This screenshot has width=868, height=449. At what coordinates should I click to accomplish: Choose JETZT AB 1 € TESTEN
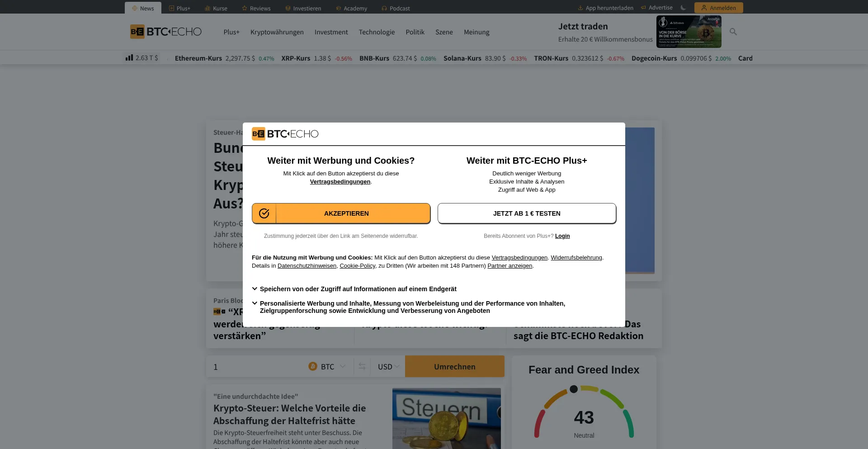click(x=527, y=213)
